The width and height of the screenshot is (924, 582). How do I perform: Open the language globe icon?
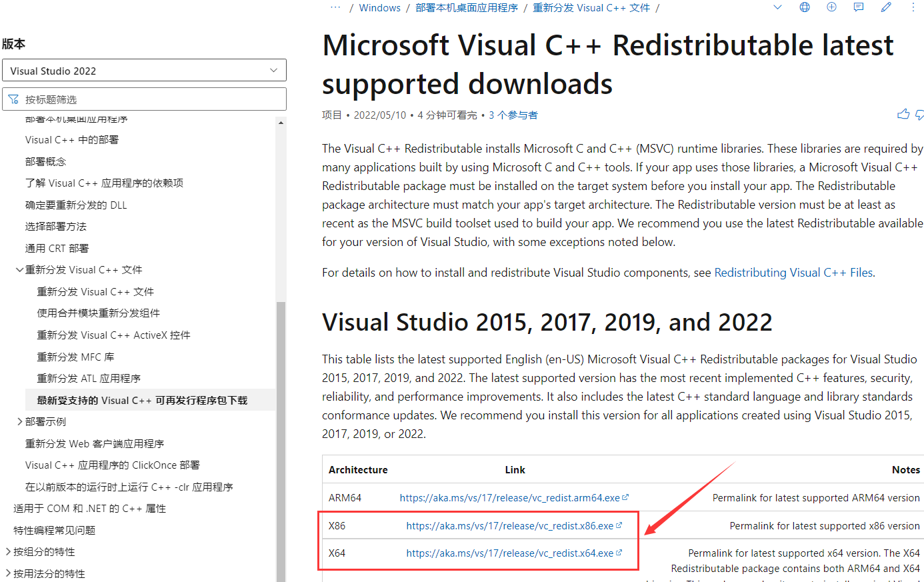tap(805, 7)
